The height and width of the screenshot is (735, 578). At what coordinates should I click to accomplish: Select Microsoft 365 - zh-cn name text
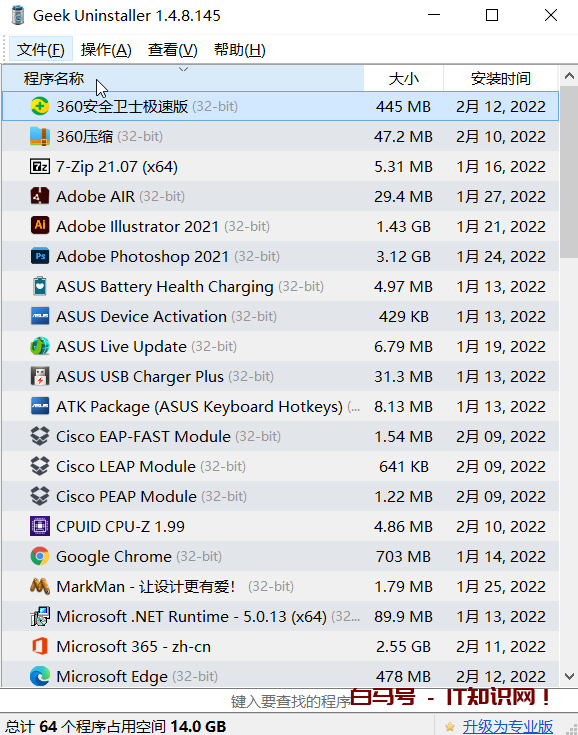pyautogui.click(x=134, y=646)
